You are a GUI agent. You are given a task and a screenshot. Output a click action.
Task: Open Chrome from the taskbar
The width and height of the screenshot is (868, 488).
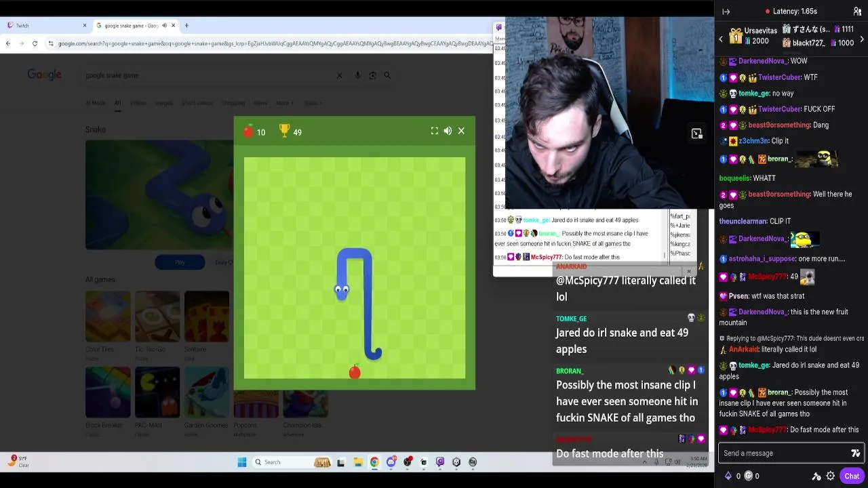(x=374, y=462)
